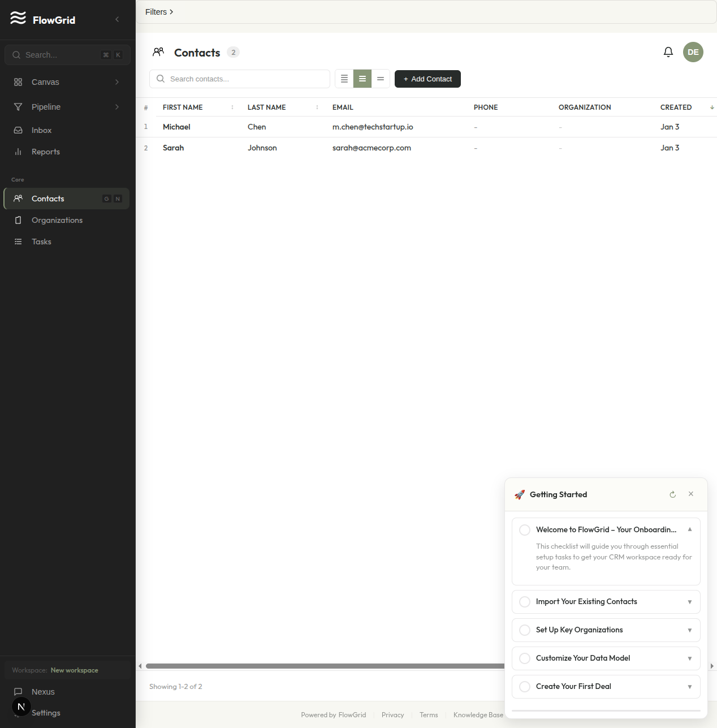The image size is (717, 728).
Task: Collapse the sidebar with the chevron arrow
Action: click(x=117, y=19)
